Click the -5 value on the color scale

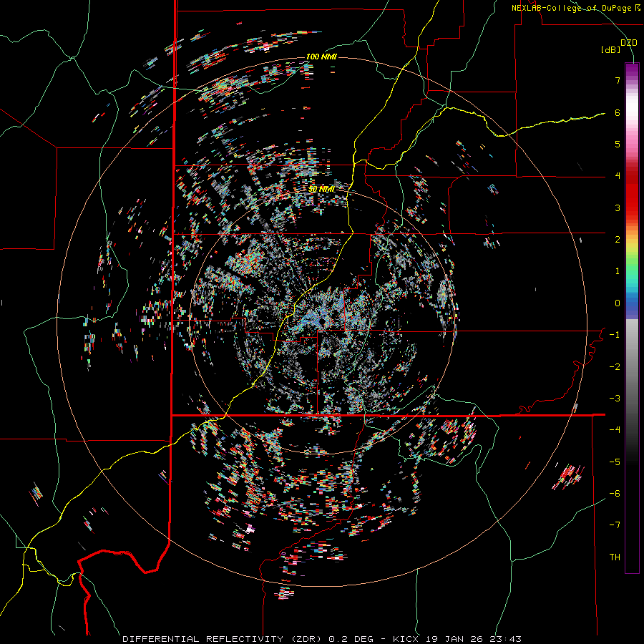click(615, 462)
